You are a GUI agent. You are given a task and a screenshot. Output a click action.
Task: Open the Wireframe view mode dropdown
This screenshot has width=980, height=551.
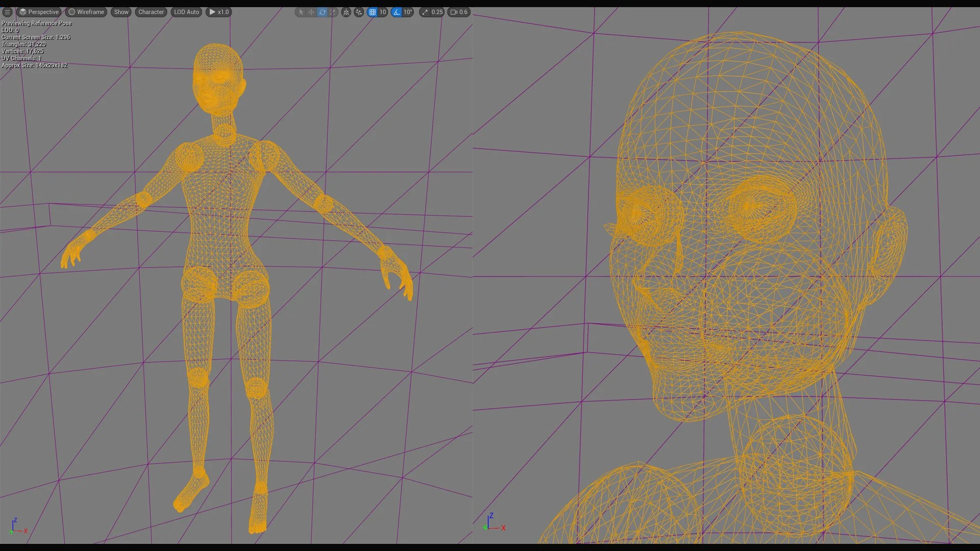point(86,12)
